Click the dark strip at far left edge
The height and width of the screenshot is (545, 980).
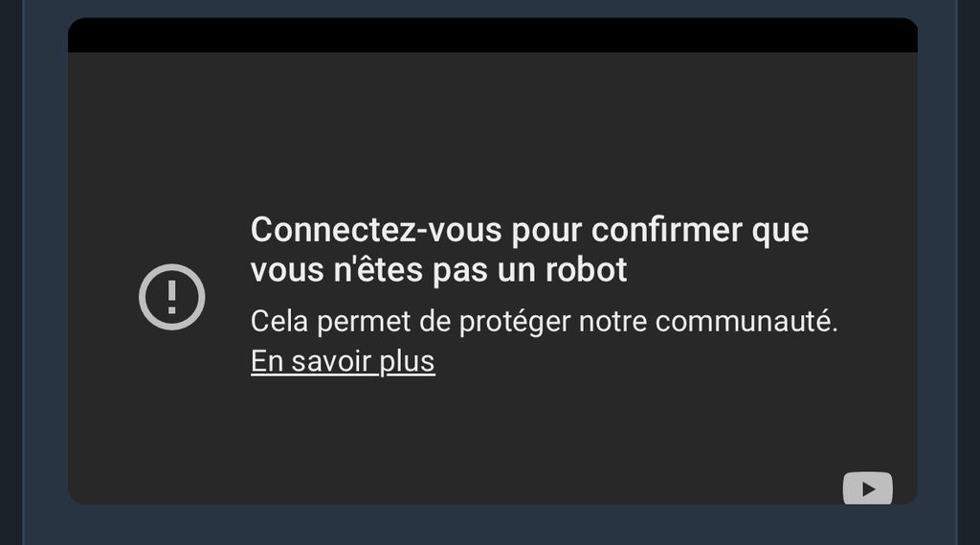pos(11,272)
